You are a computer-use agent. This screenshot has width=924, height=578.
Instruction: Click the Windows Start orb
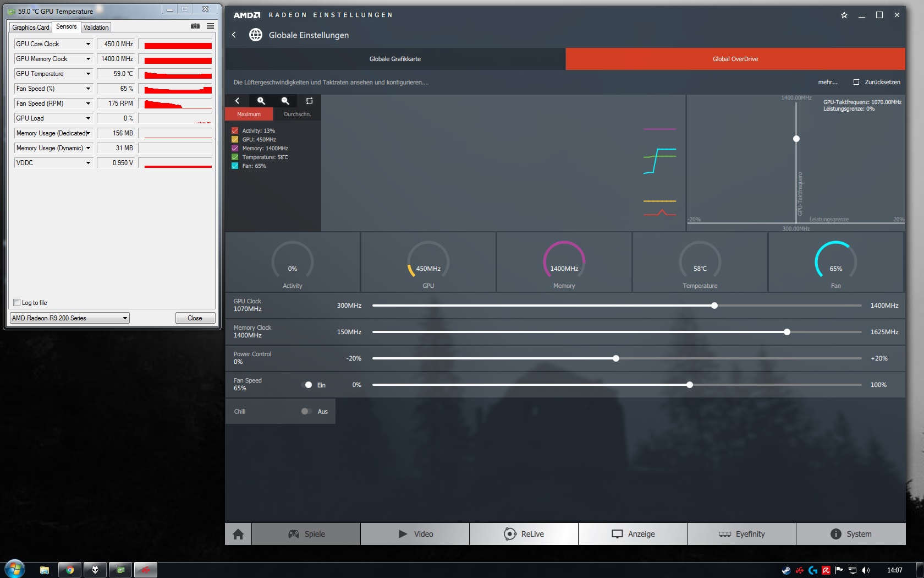(15, 569)
